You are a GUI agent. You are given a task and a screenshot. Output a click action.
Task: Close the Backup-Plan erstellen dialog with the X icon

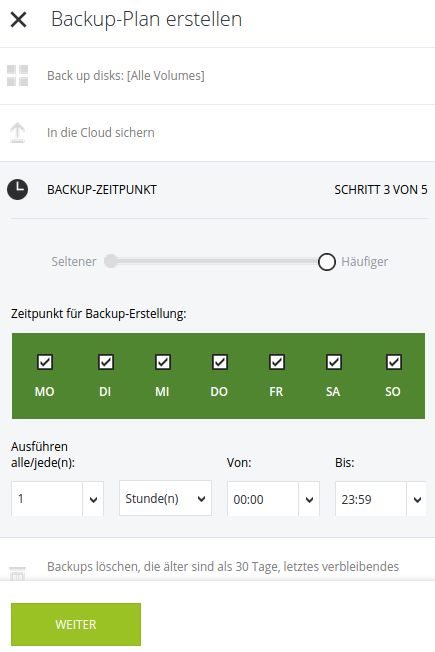coord(18,20)
